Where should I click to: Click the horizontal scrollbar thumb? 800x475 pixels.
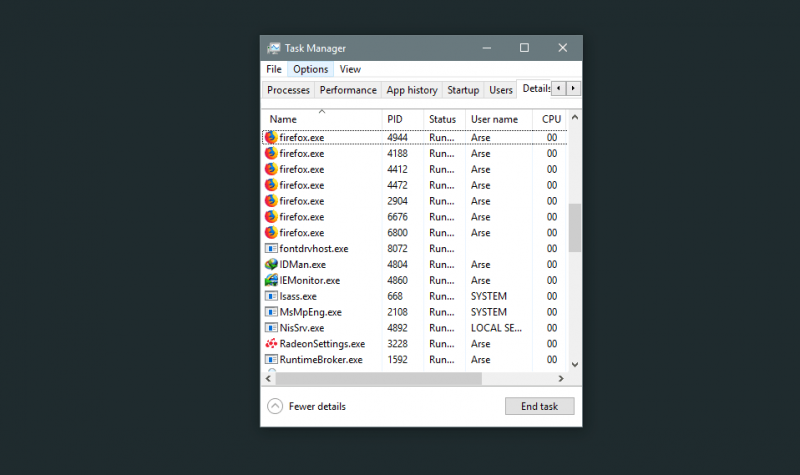pyautogui.click(x=378, y=379)
